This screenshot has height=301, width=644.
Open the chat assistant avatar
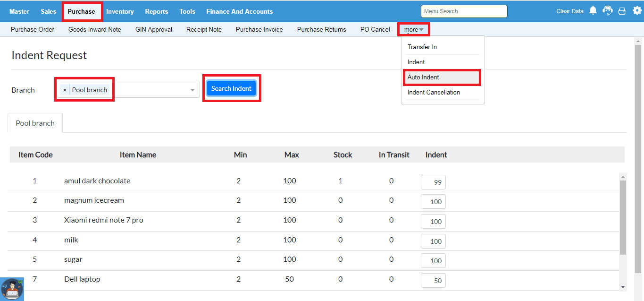[x=12, y=289]
